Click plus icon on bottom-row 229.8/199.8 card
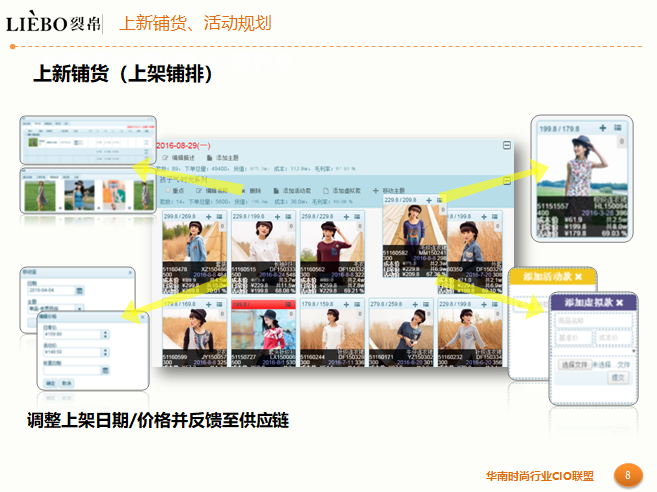The image size is (657, 492). (484, 304)
